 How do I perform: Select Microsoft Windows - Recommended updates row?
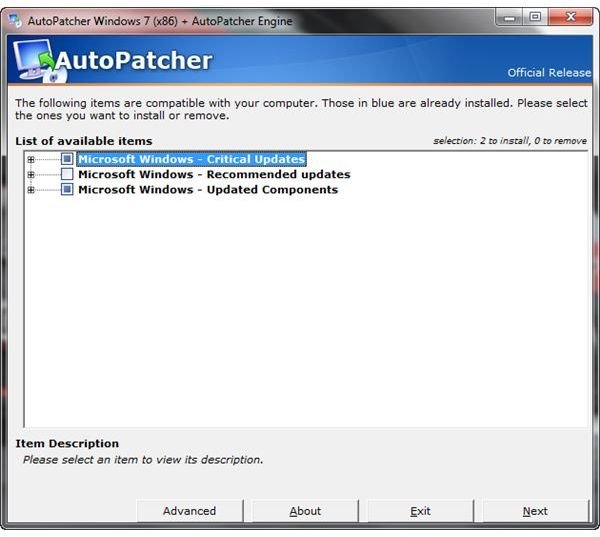pyautogui.click(x=214, y=175)
